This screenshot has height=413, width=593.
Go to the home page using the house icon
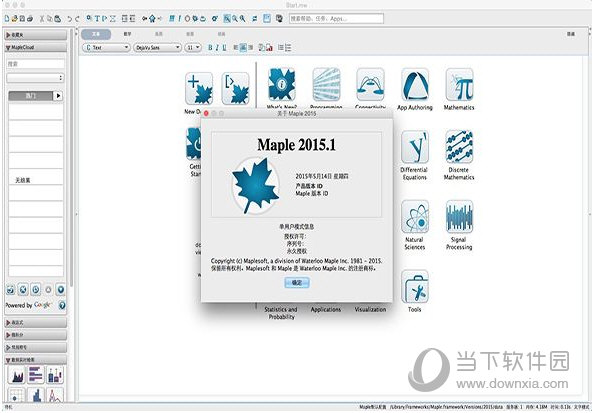coord(152,18)
